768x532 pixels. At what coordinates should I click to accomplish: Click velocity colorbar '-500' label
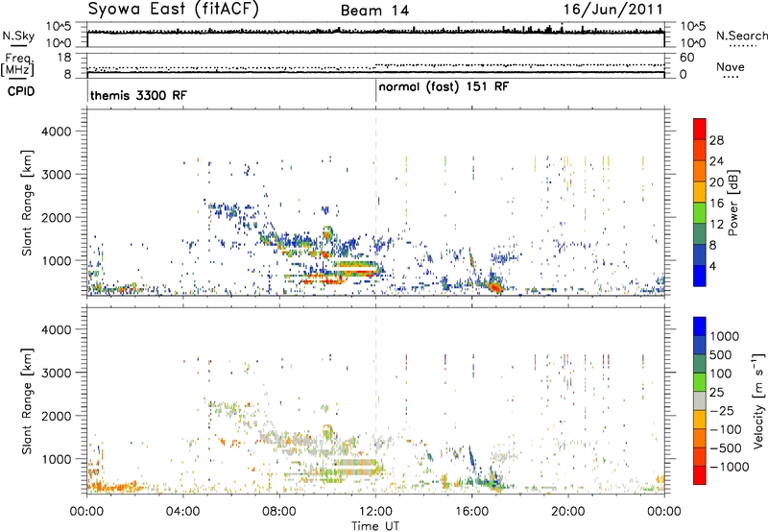(726, 447)
